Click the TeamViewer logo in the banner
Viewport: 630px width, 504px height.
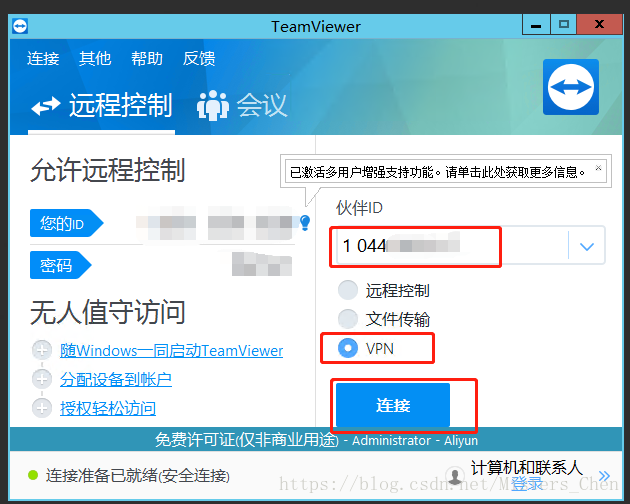coord(571,87)
